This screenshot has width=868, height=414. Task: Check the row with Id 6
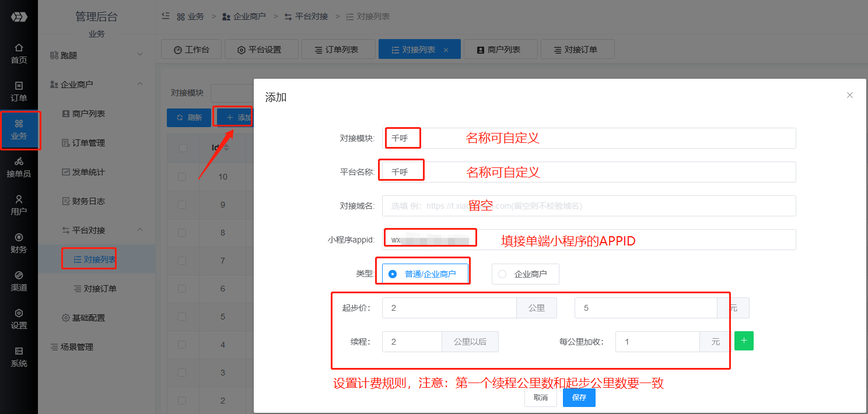[x=183, y=289]
